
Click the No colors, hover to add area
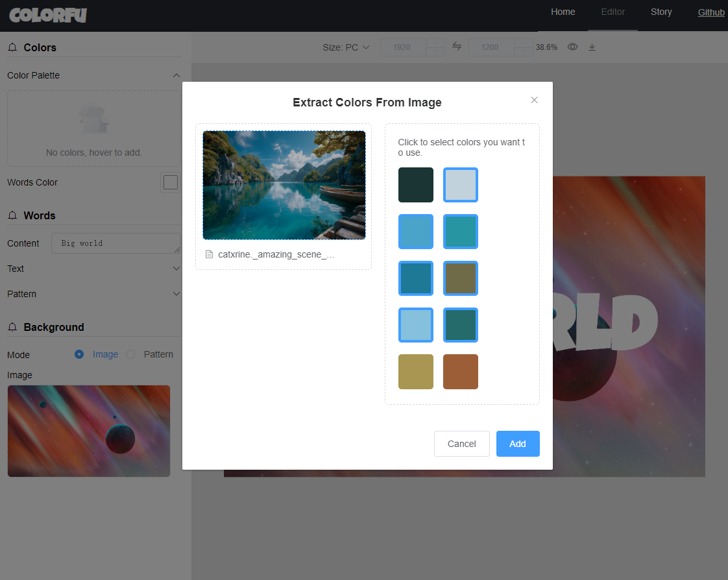pos(94,128)
